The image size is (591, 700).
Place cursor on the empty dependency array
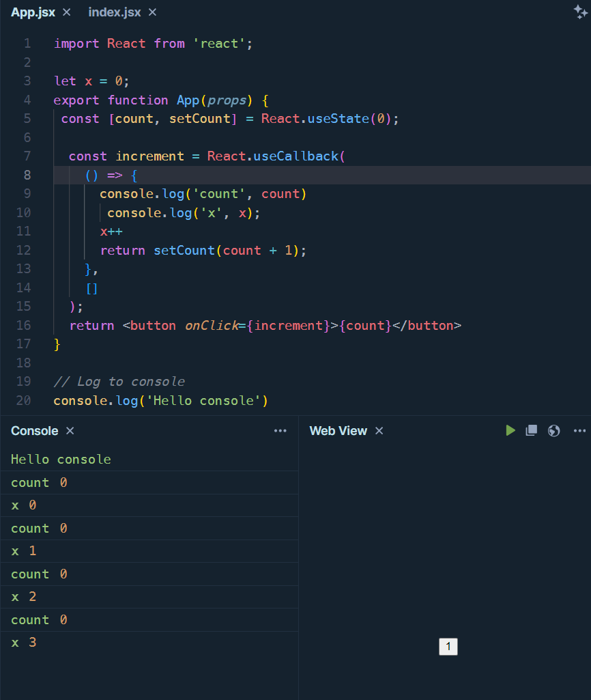(x=91, y=288)
